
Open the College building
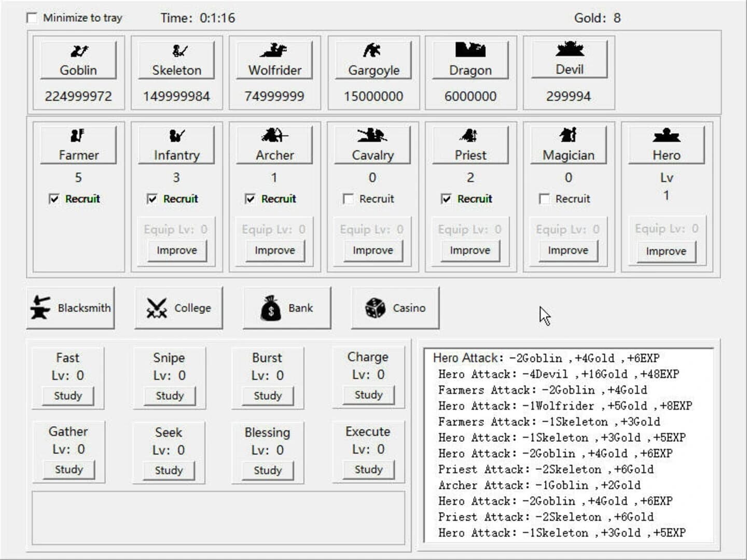pos(179,307)
